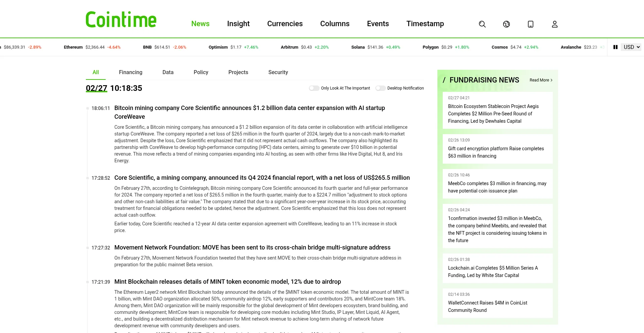Image resolution: width=644 pixels, height=333 pixels.
Task: Select Timestamp in navigation bar
Action: (425, 24)
